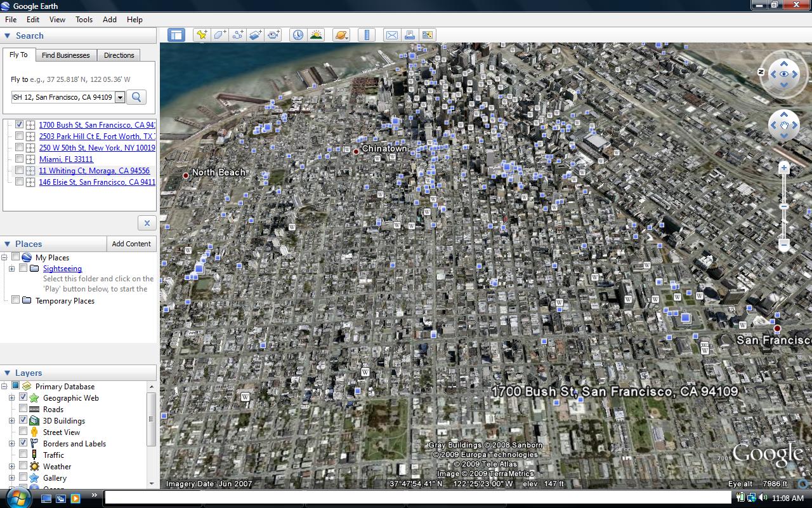Select the Add Polygon tool
The image size is (812, 508).
tap(219, 35)
